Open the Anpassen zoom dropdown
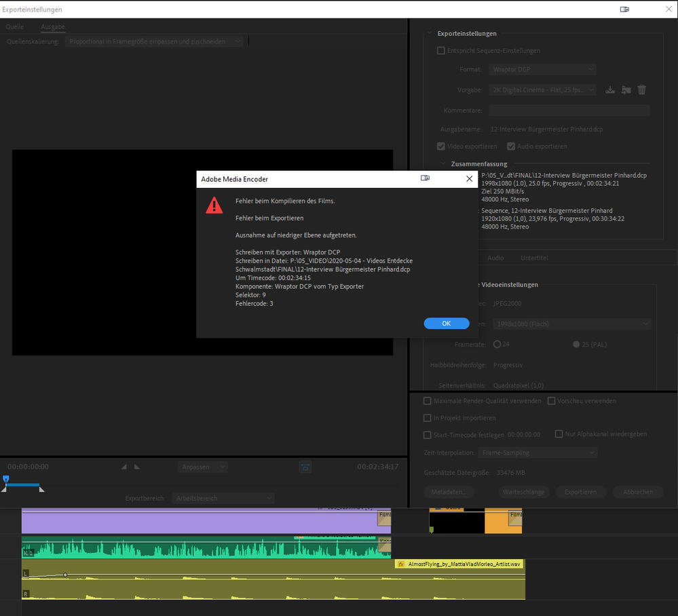Screen dimensions: 678x616 click(202, 467)
